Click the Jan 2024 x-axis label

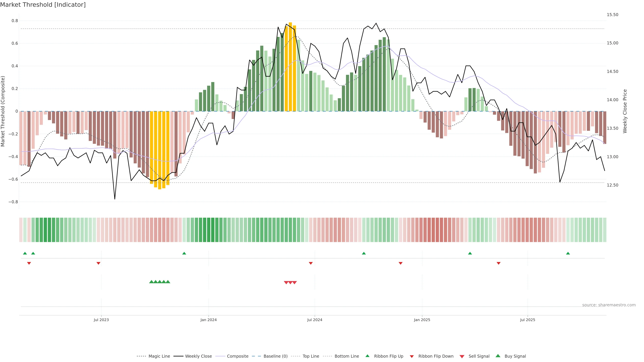pyautogui.click(x=208, y=320)
